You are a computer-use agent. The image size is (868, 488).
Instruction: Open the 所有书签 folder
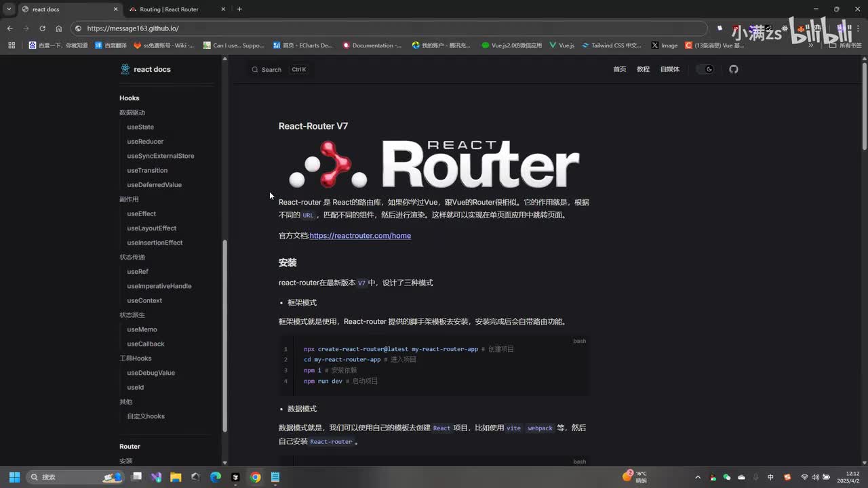point(846,45)
